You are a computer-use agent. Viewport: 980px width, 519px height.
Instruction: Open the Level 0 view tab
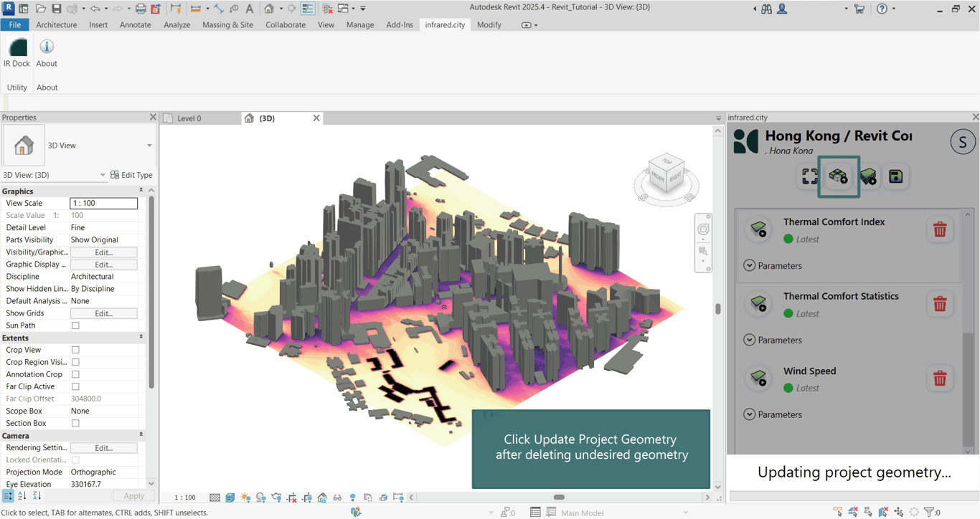(189, 118)
